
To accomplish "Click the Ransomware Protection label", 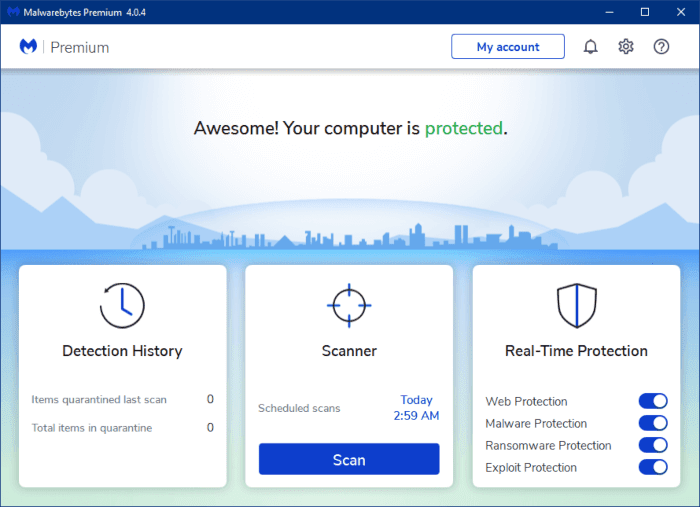I will [548, 445].
